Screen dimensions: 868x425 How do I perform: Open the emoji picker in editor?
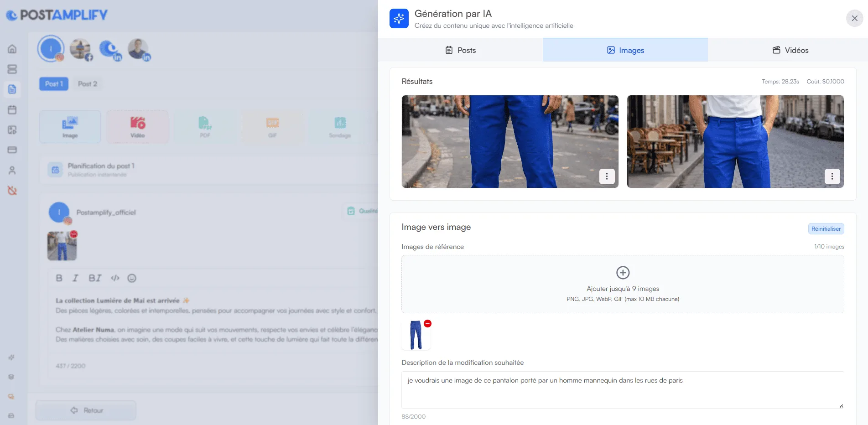132,278
